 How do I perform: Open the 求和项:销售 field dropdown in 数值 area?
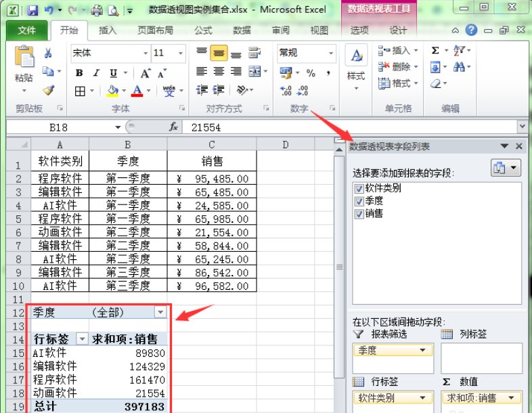(x=511, y=397)
